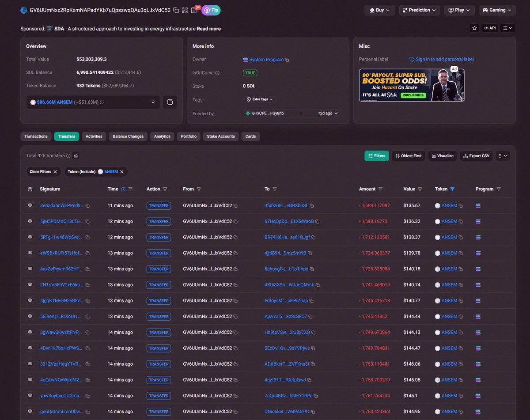Image resolution: width=530 pixels, height=420 pixels.
Task: Copy recipient address 67HqQpDo...EsXGWaoB
Action: (317, 222)
